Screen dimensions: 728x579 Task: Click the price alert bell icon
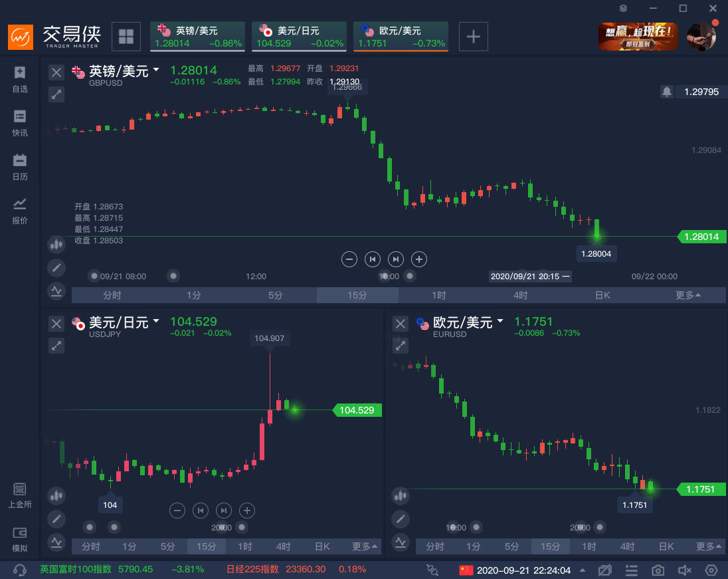(x=667, y=92)
